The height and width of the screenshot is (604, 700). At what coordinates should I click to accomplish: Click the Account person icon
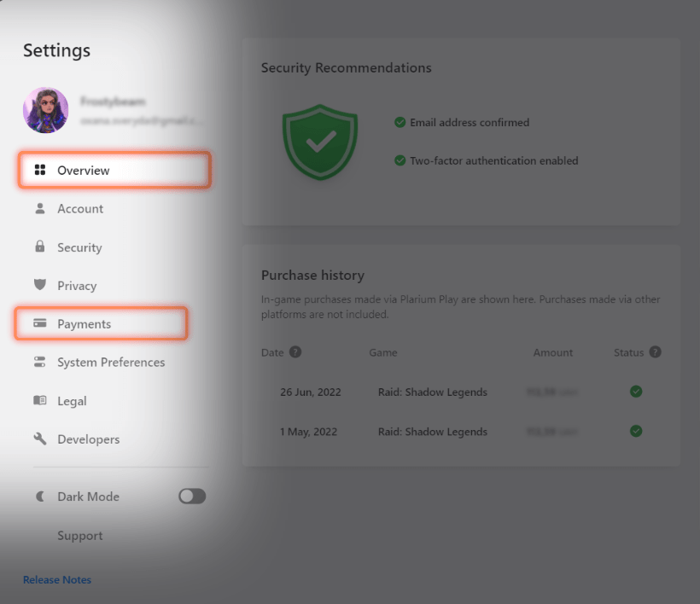click(x=39, y=208)
